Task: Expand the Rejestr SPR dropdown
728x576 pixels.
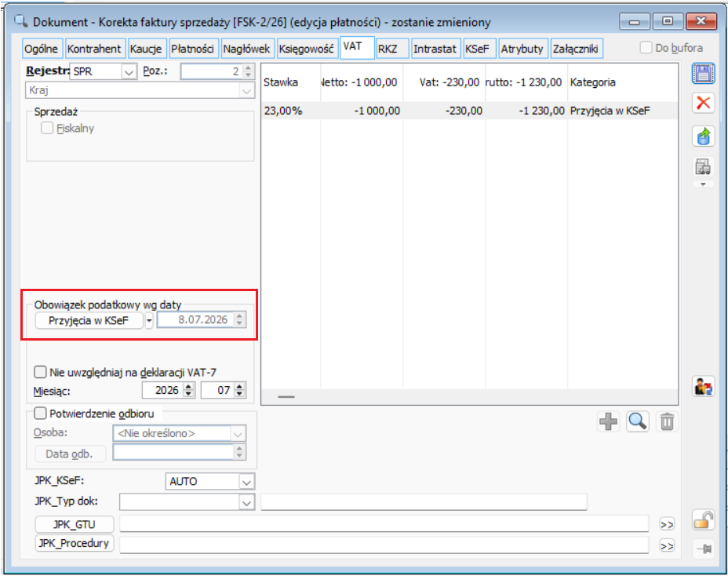Action: point(129,72)
